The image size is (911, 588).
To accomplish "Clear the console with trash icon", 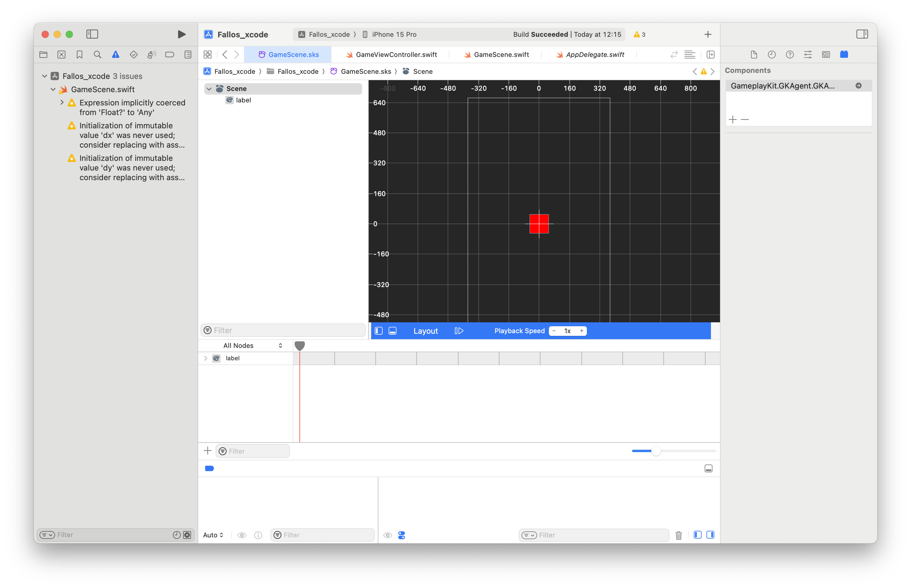I will pyautogui.click(x=678, y=535).
